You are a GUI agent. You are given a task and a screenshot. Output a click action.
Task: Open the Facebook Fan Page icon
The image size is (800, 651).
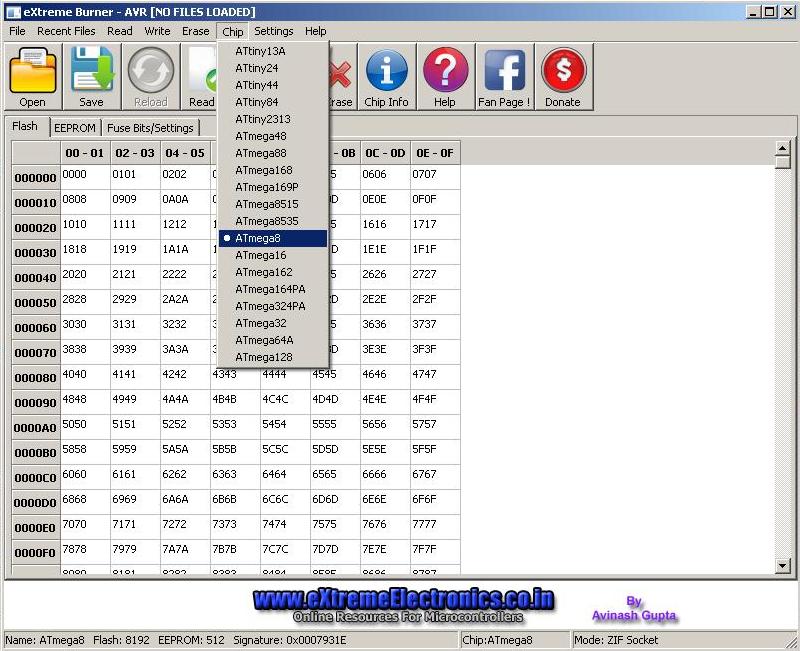tap(505, 70)
